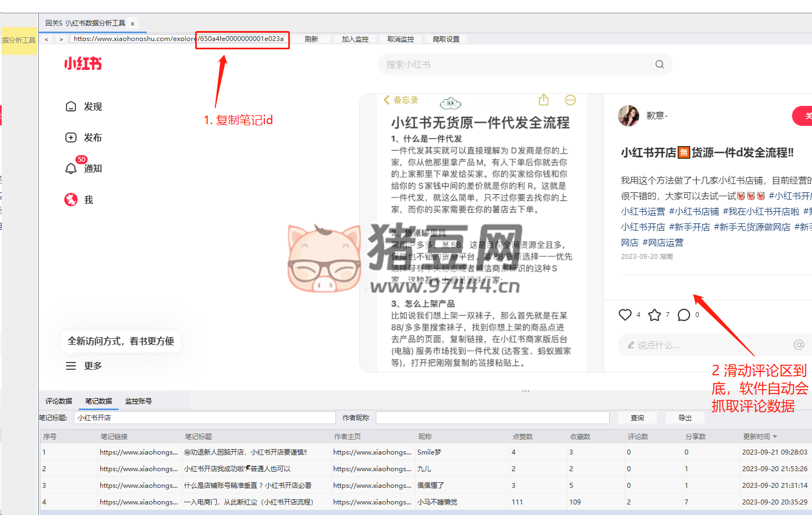Click the share icon above the note
This screenshot has width=812, height=515.
coord(543,100)
